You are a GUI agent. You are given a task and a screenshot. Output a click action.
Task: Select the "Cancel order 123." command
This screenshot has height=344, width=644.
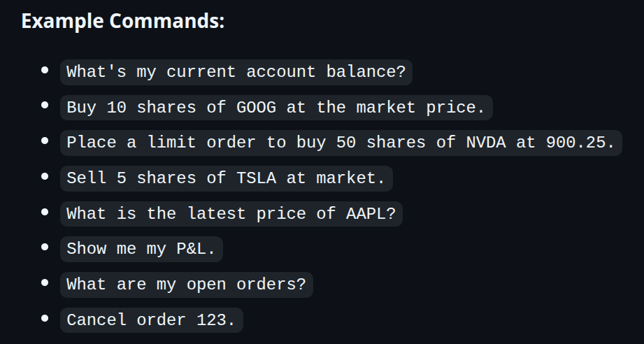tap(151, 320)
